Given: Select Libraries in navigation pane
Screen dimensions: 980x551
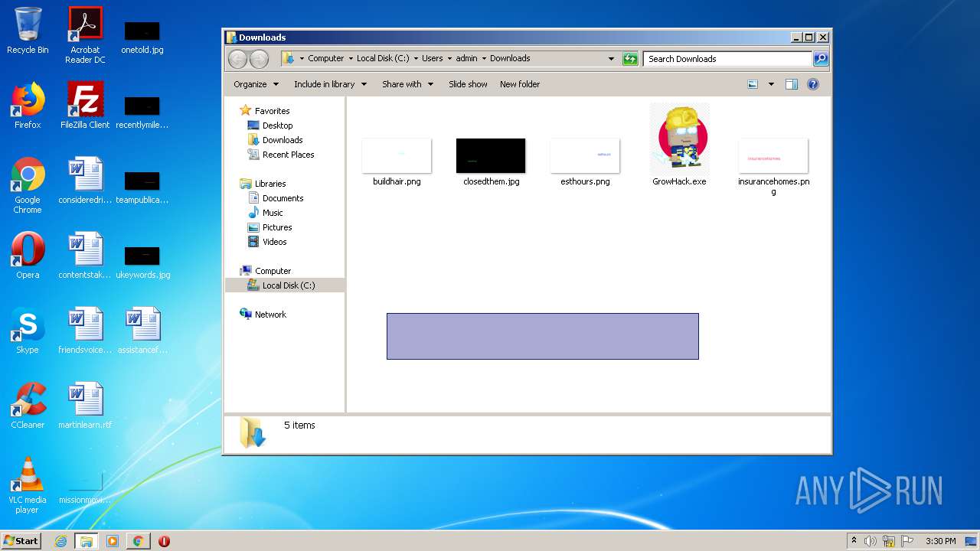Looking at the screenshot, I should click(x=270, y=184).
